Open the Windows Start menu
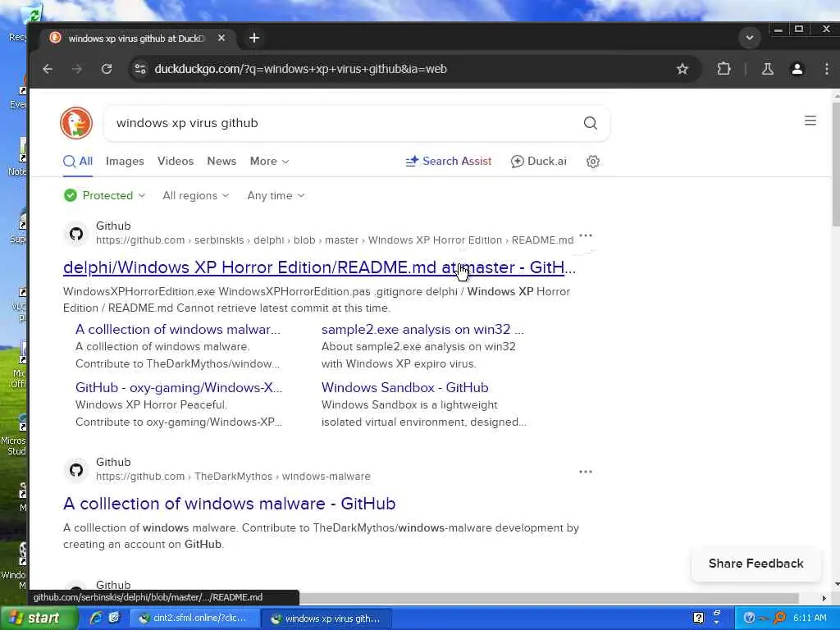Viewport: 840px width, 630px height. tap(38, 619)
